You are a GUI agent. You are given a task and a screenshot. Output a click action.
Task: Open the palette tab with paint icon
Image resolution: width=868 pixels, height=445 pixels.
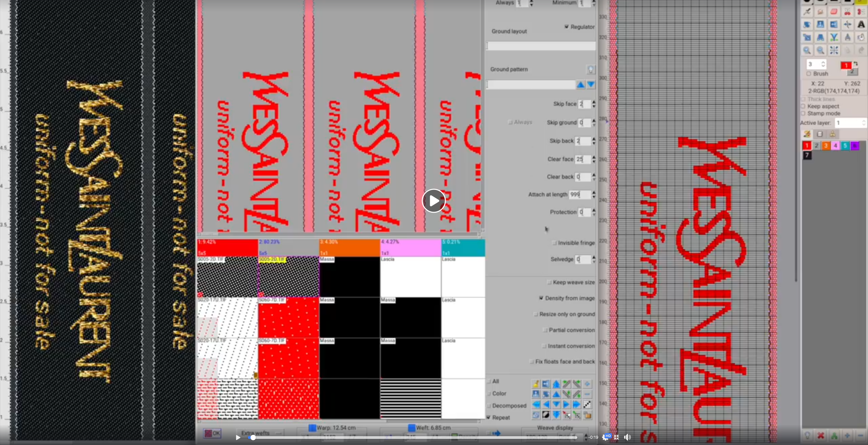tap(807, 134)
